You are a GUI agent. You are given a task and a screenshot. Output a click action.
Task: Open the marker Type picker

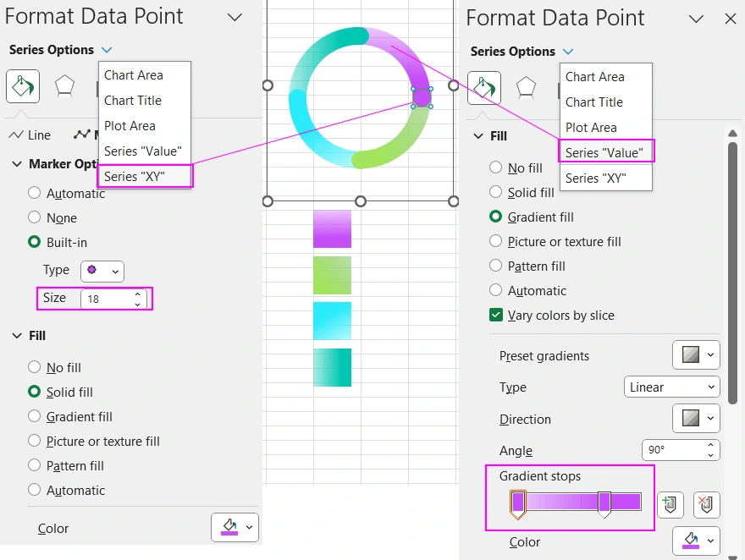tap(102, 270)
